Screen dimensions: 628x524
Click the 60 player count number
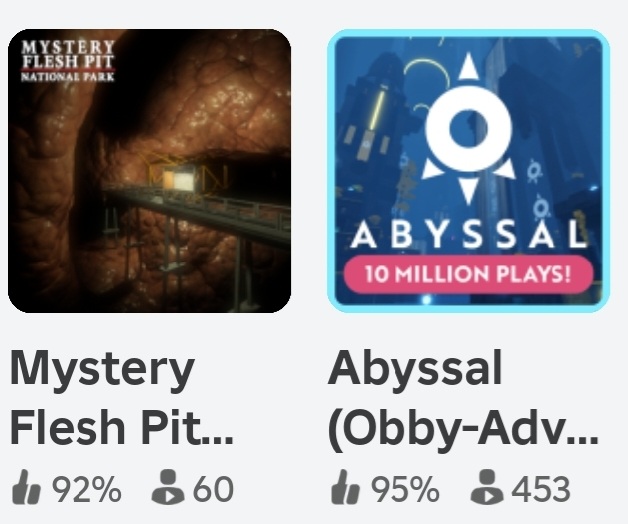click(x=213, y=489)
